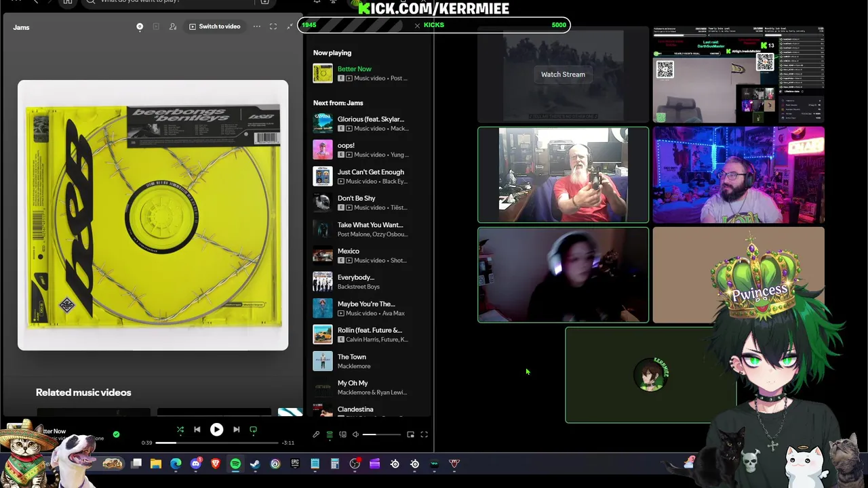
Task: Select the dark webcam with white headphones
Action: click(x=563, y=274)
